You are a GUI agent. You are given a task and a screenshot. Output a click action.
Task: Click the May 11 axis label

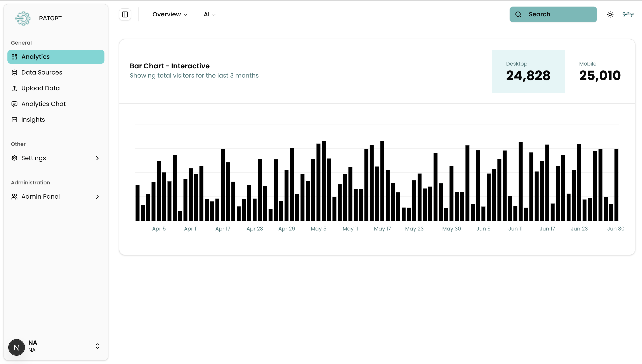pyautogui.click(x=350, y=229)
